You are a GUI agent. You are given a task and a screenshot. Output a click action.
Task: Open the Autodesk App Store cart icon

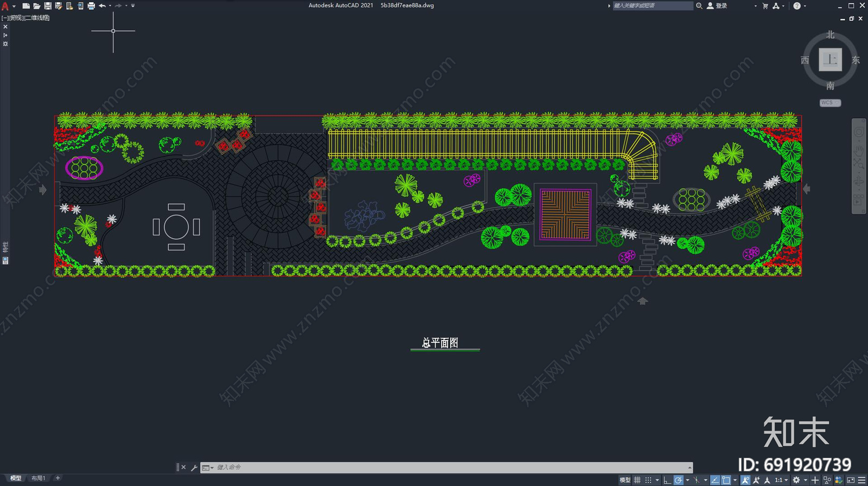[x=765, y=6]
